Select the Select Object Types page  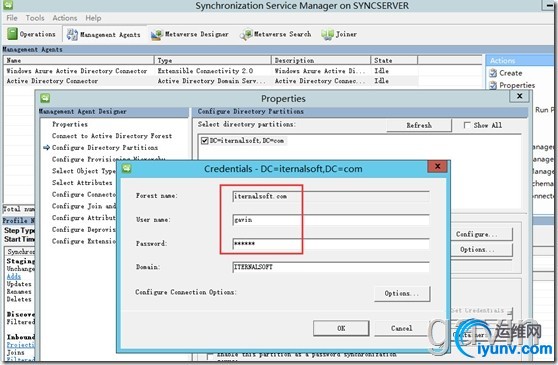click(x=84, y=171)
